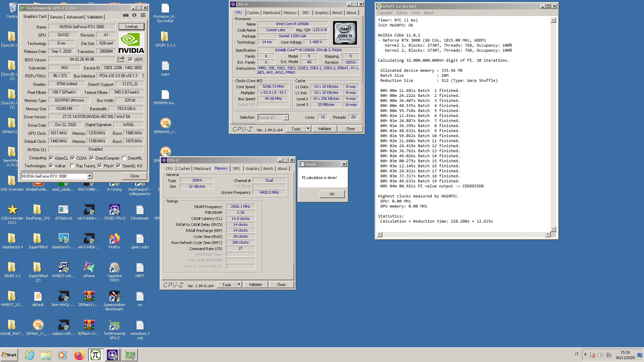Screen dimensions: 644x362
Task: Open the CPUID CPU-Z desktop shortcut
Action: click(x=114, y=212)
